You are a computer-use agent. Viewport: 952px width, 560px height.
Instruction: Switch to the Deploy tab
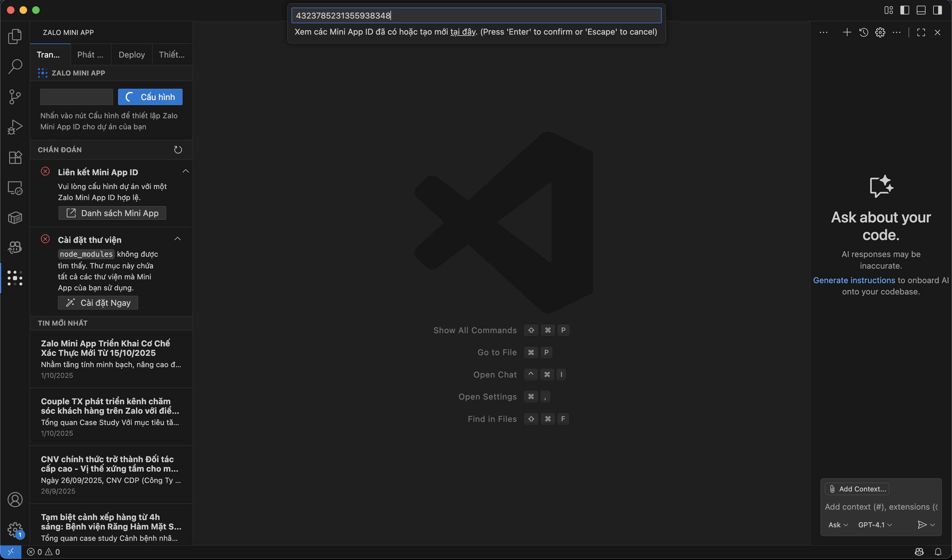(x=132, y=54)
